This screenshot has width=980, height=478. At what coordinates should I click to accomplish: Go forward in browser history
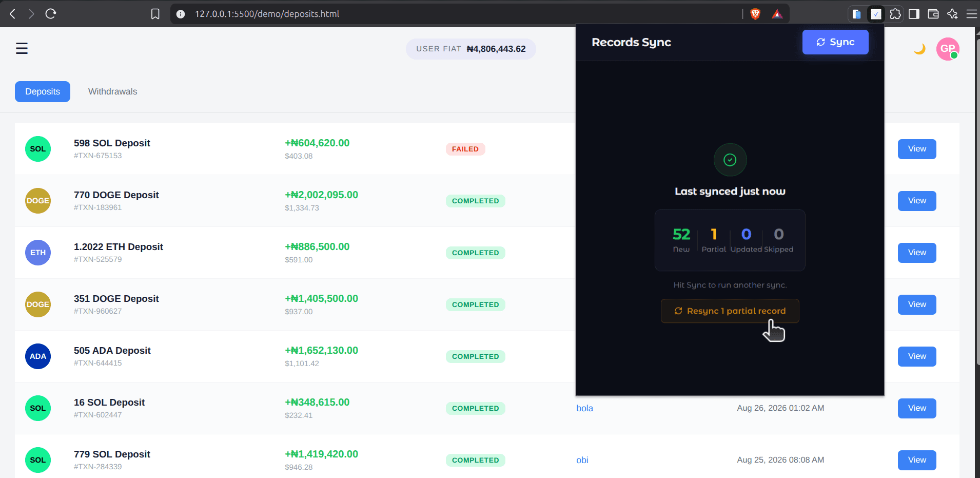point(31,14)
